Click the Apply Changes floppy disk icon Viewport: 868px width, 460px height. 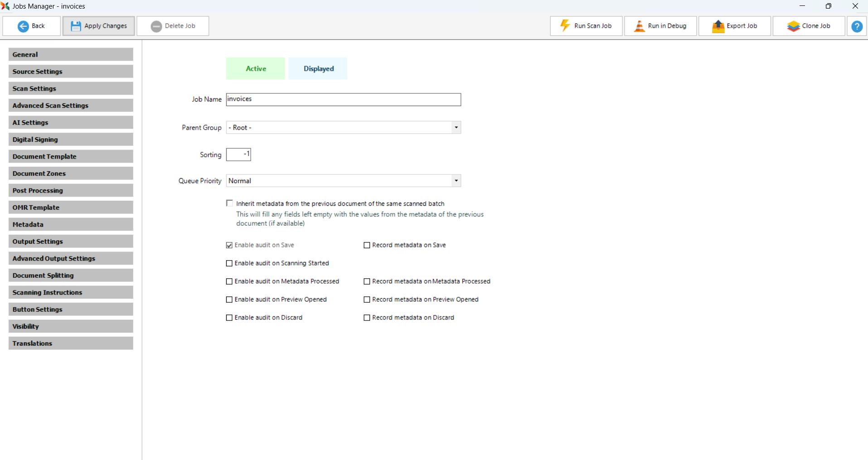(x=76, y=26)
